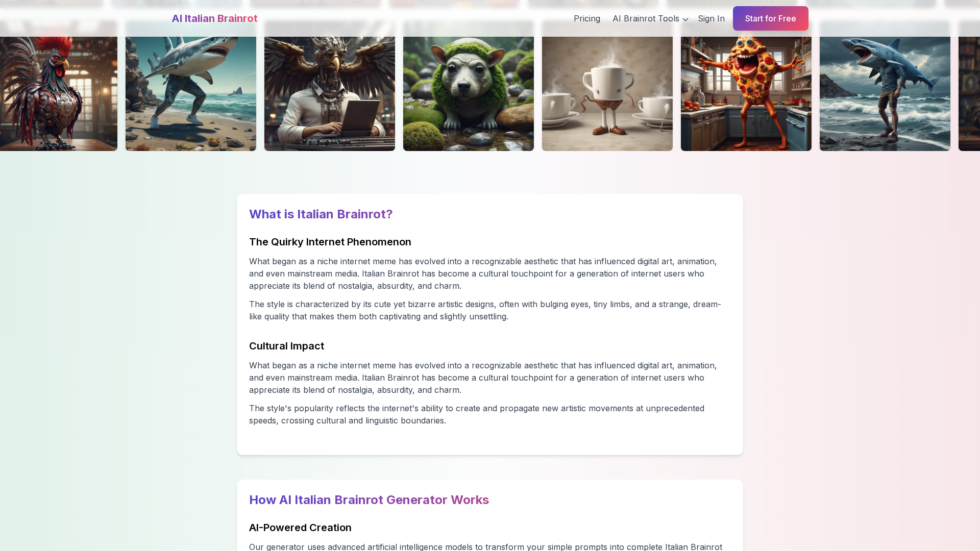
Task: Click the Start for Free button
Action: [770, 18]
